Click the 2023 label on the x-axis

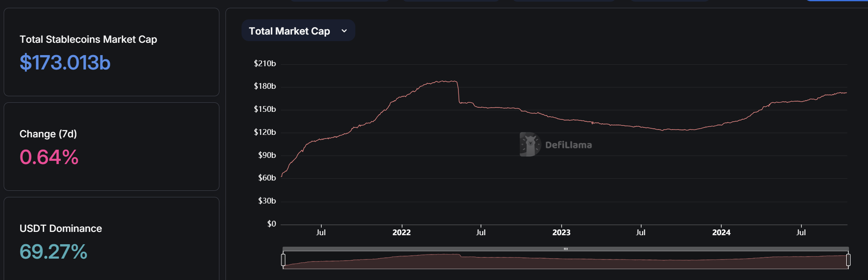(561, 232)
